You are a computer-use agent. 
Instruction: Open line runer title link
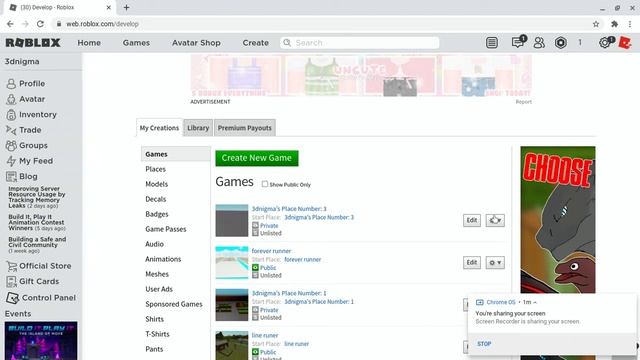265,335
